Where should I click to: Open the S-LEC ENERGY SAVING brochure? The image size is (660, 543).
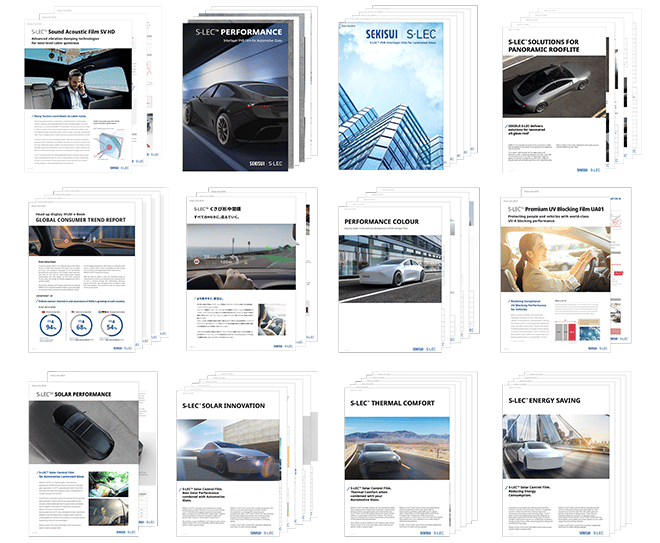(x=556, y=460)
